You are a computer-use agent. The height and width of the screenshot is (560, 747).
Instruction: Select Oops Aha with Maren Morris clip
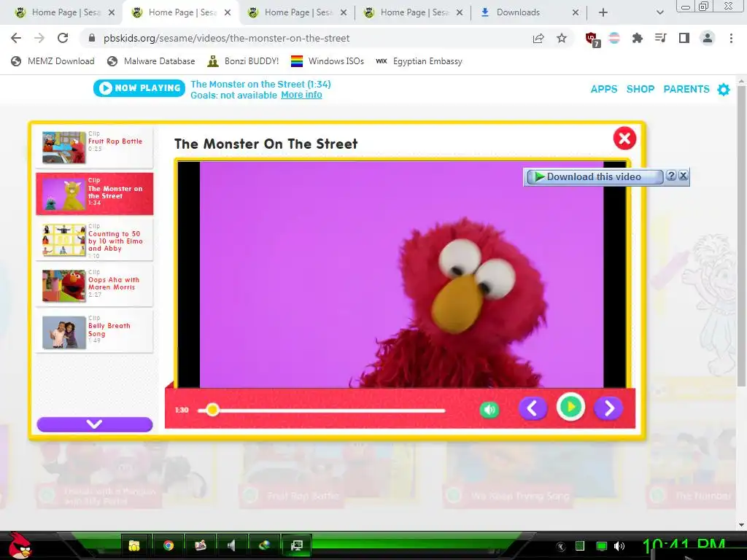click(94, 286)
